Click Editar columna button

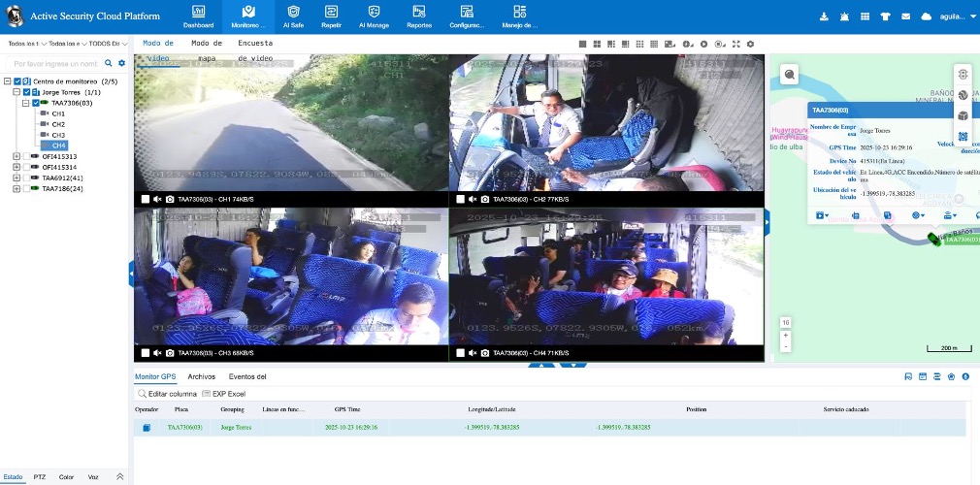[167, 394]
